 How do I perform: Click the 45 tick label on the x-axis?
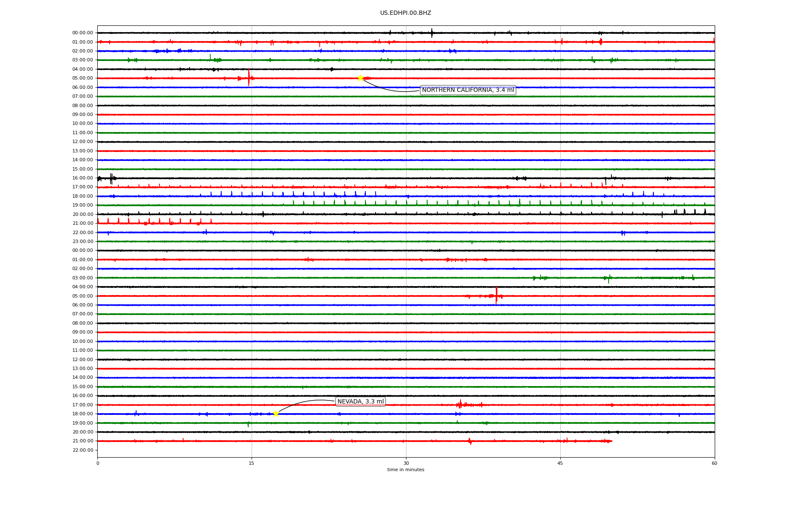560,463
